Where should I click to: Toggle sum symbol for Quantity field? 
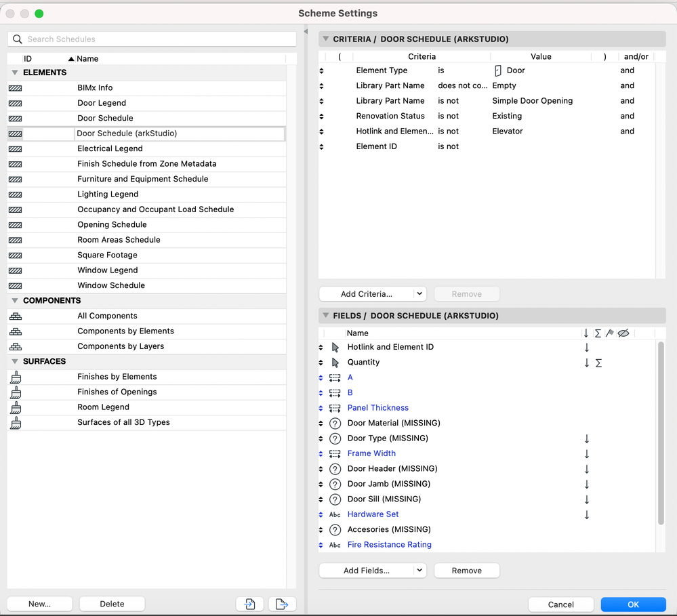[x=598, y=363]
